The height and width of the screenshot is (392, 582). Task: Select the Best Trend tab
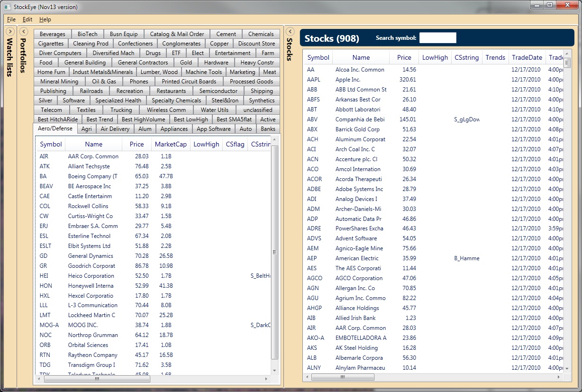100,119
